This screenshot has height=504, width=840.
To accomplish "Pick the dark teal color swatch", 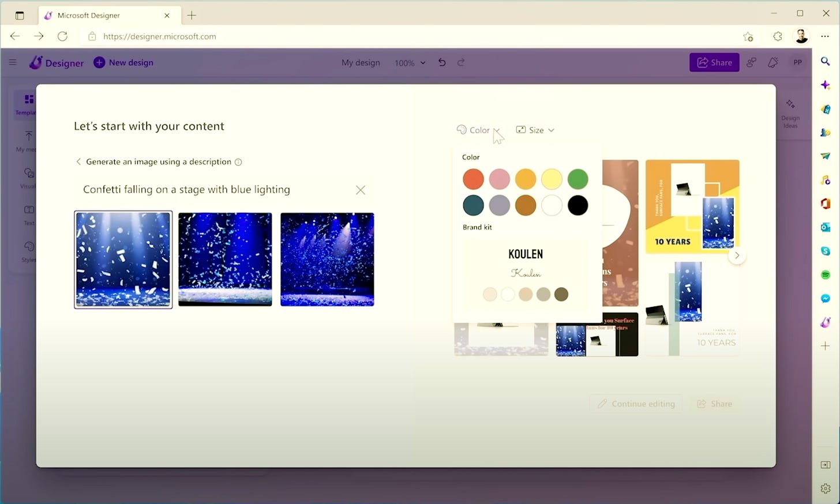I will 473,205.
